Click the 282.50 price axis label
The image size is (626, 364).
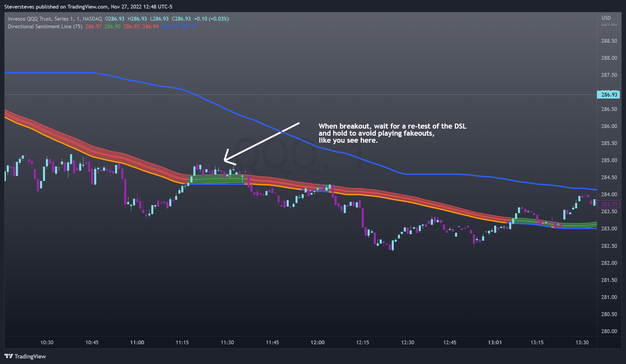pyautogui.click(x=609, y=246)
